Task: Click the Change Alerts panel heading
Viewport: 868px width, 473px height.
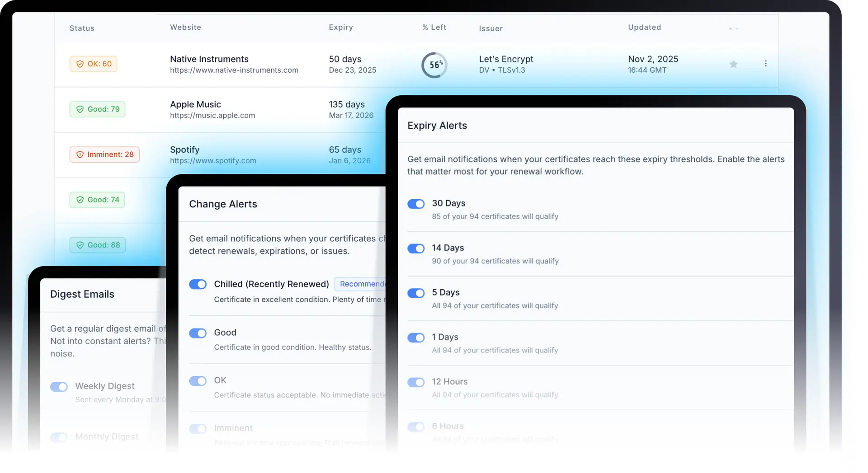Action: point(223,204)
